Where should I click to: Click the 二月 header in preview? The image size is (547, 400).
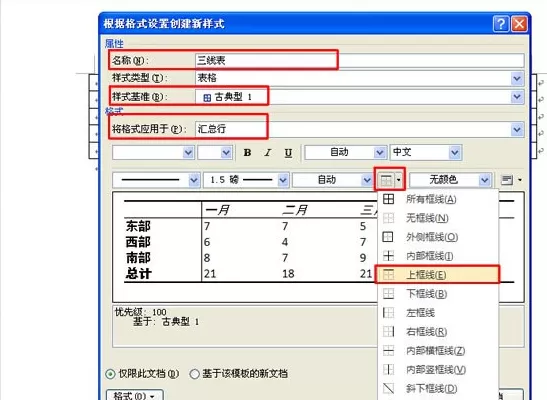coord(295,210)
